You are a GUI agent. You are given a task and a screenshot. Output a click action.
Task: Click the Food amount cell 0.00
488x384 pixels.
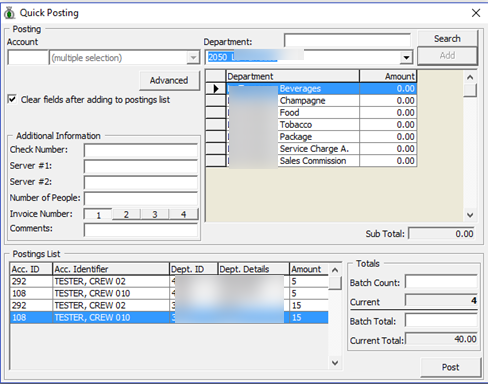pyautogui.click(x=388, y=113)
